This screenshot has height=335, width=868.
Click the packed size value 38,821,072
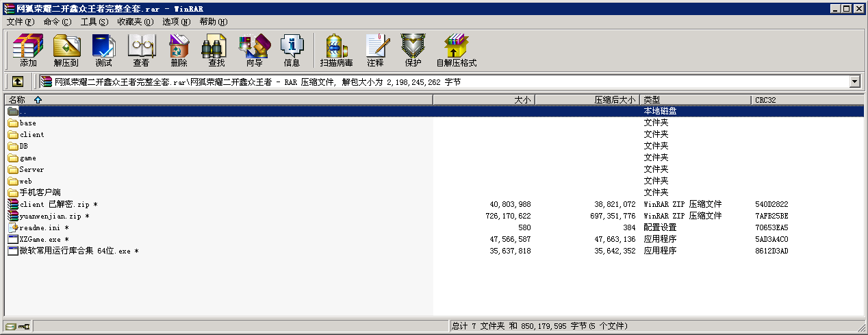coord(614,205)
